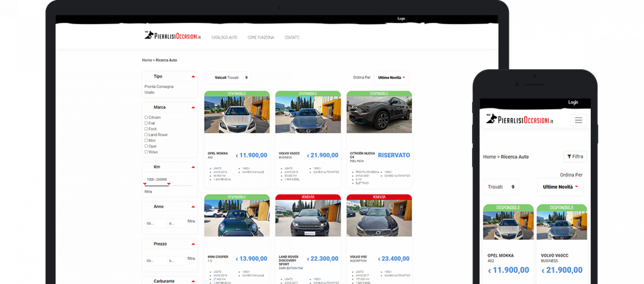Screen dimensions: 644x284
Task: Open the Filtra button on phone mockup
Action: coord(575,157)
